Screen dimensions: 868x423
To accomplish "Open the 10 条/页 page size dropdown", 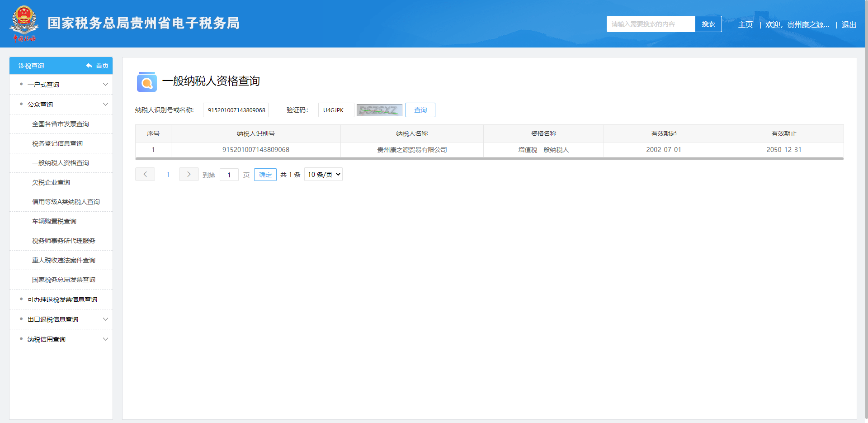I will tap(323, 174).
